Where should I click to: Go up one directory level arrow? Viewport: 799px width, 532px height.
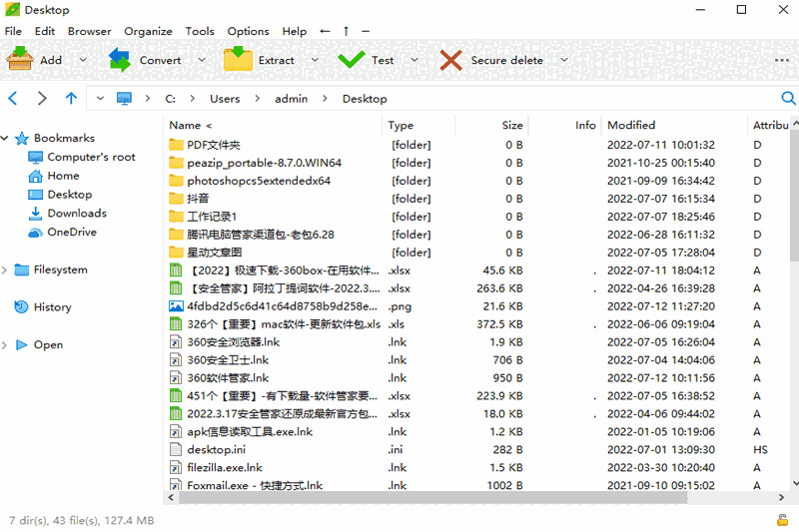[71, 99]
